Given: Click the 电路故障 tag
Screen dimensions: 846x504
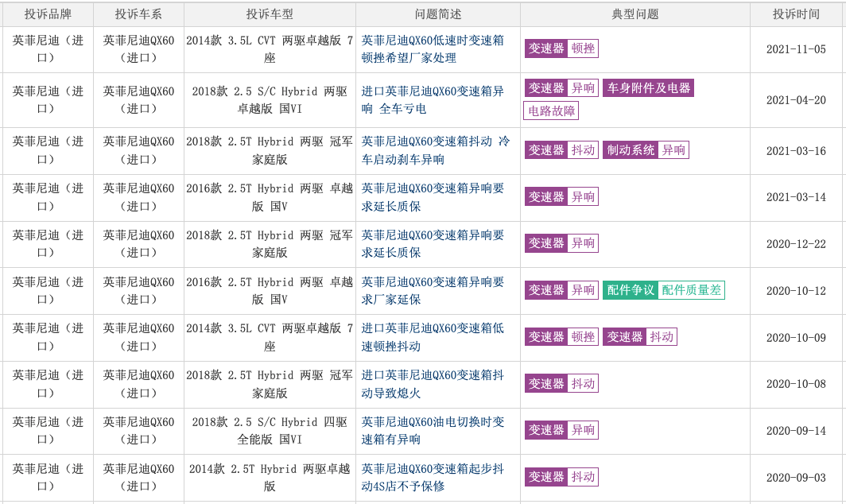Looking at the screenshot, I should tap(551, 110).
